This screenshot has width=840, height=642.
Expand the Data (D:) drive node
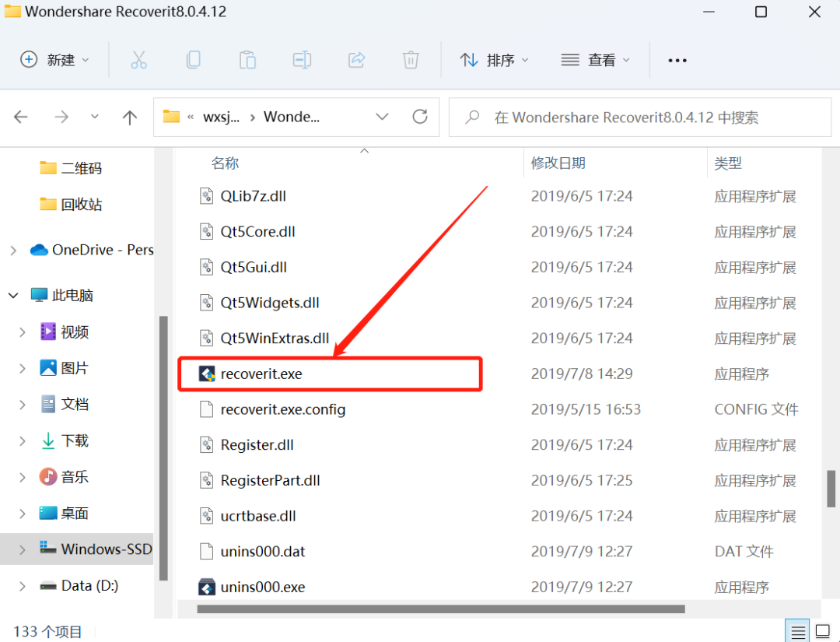pos(22,586)
